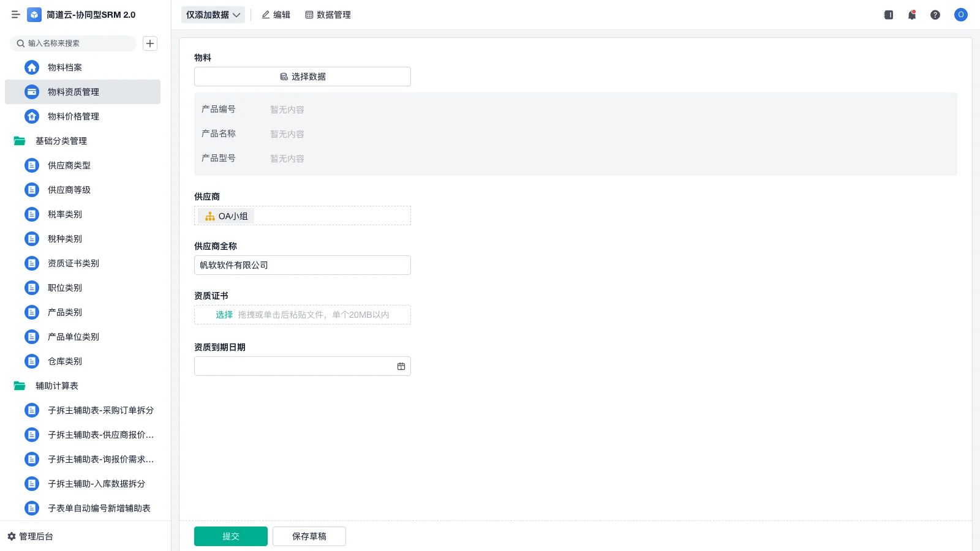Click the form icon beside 资质证书类别
Screen dimensions: 980x551
pyautogui.click(x=32, y=263)
